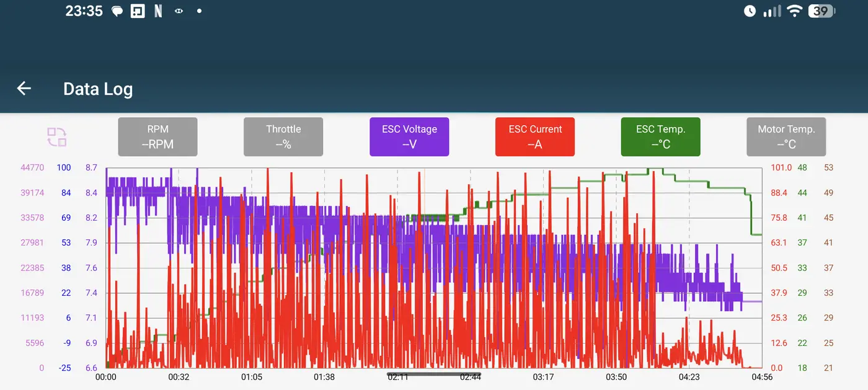Tap the 04:56 time axis label
This screenshot has width=868, height=390.
click(x=762, y=377)
